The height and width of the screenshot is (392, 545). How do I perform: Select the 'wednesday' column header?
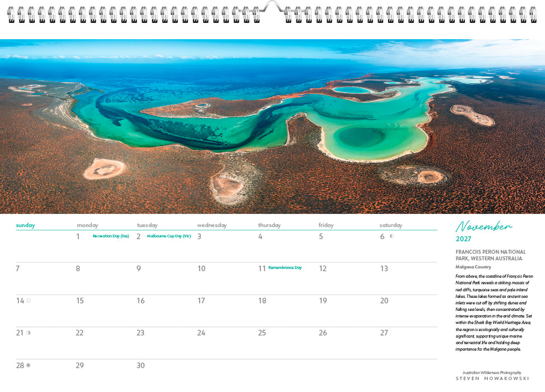212,225
